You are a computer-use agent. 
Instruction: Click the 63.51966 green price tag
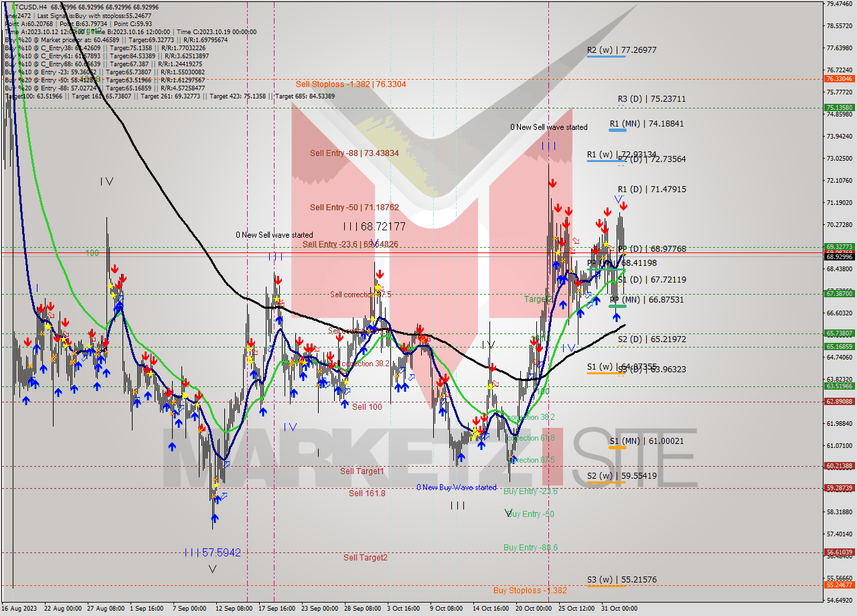pyautogui.click(x=840, y=386)
